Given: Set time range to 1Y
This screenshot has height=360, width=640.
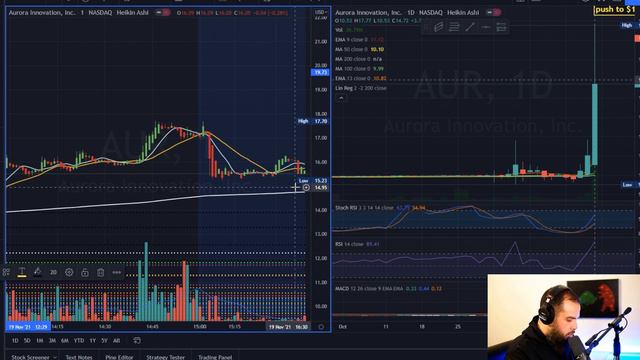Looking at the screenshot, I should pyautogui.click(x=93, y=340).
